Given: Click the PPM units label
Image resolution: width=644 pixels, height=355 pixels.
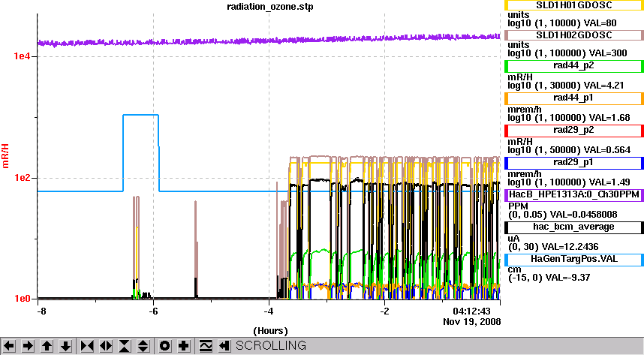Looking at the screenshot, I should coord(518,206).
